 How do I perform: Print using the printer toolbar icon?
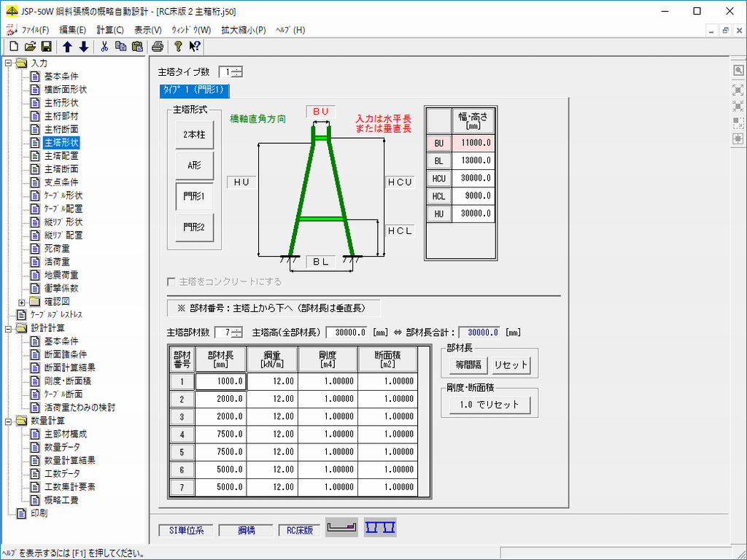click(x=157, y=47)
